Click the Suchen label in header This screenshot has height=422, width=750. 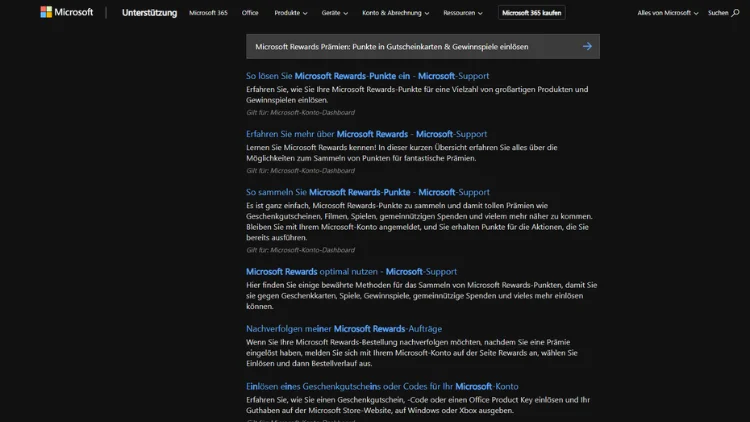tap(718, 13)
